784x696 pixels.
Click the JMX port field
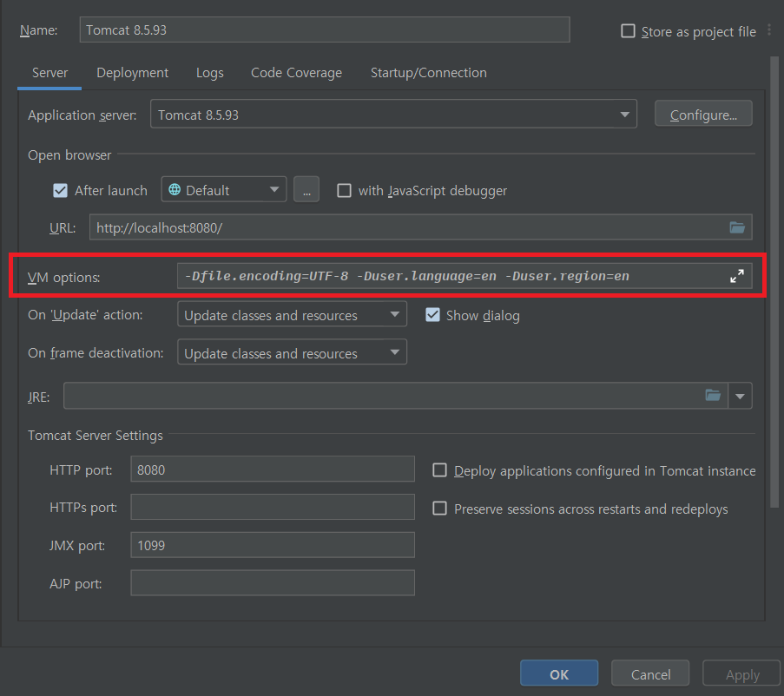coord(273,545)
